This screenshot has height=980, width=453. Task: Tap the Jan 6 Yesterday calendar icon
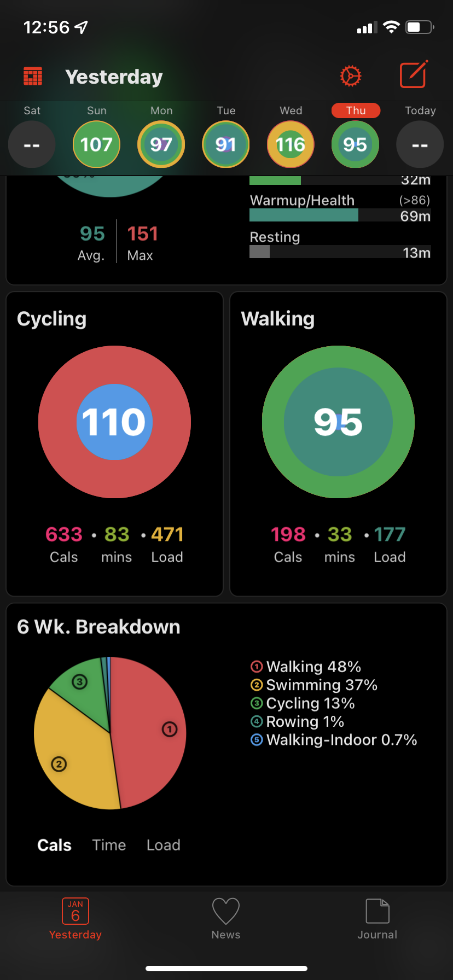[x=75, y=911]
